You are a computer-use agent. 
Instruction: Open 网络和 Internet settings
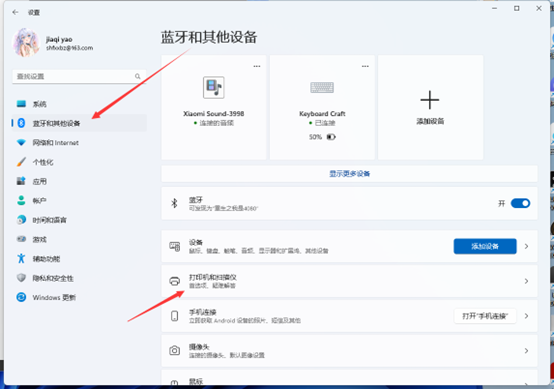pyautogui.click(x=79, y=143)
